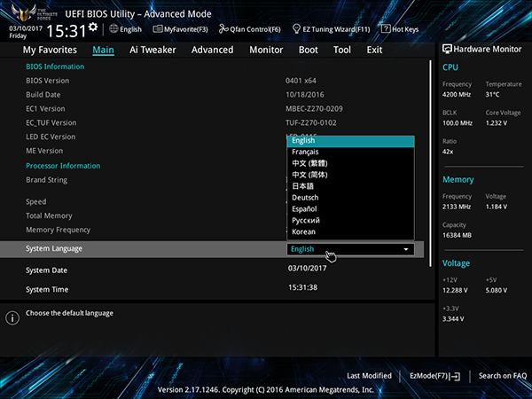This screenshot has height=399, width=532.
Task: Click the System Time value 15:31:38
Action: coord(302,287)
